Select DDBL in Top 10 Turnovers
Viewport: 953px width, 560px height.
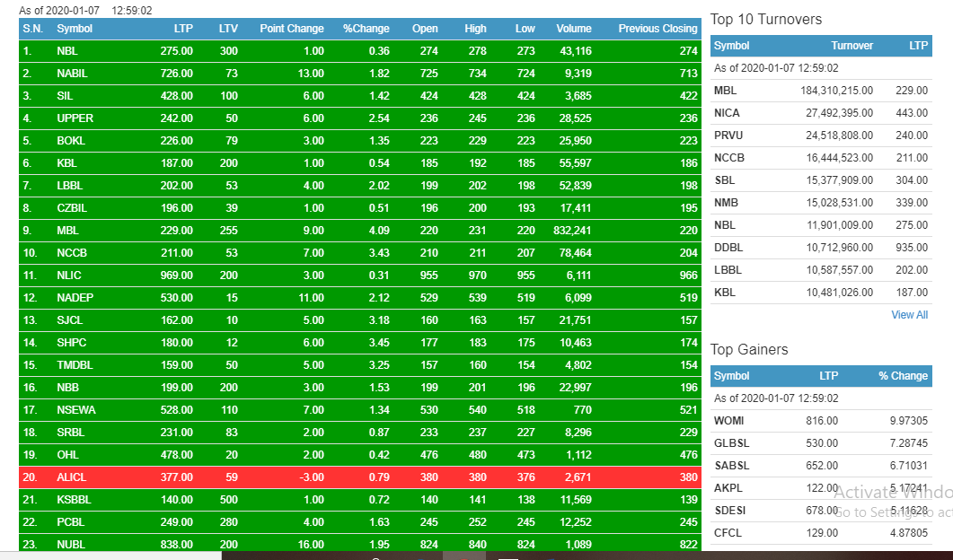click(728, 248)
